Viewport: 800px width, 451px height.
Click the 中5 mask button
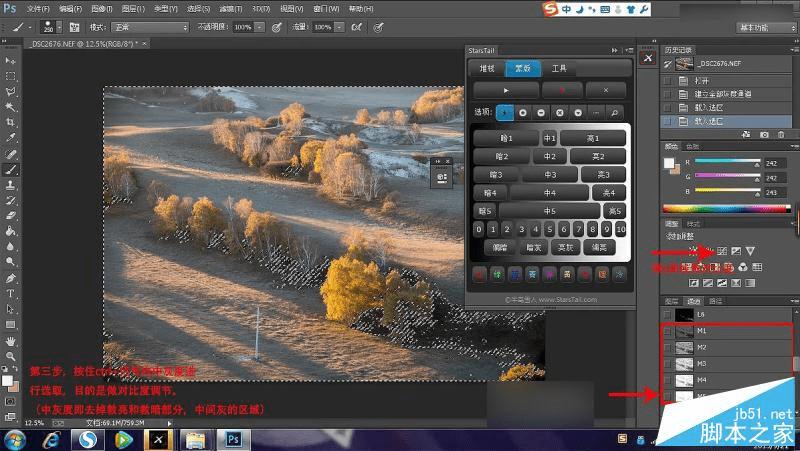click(549, 211)
